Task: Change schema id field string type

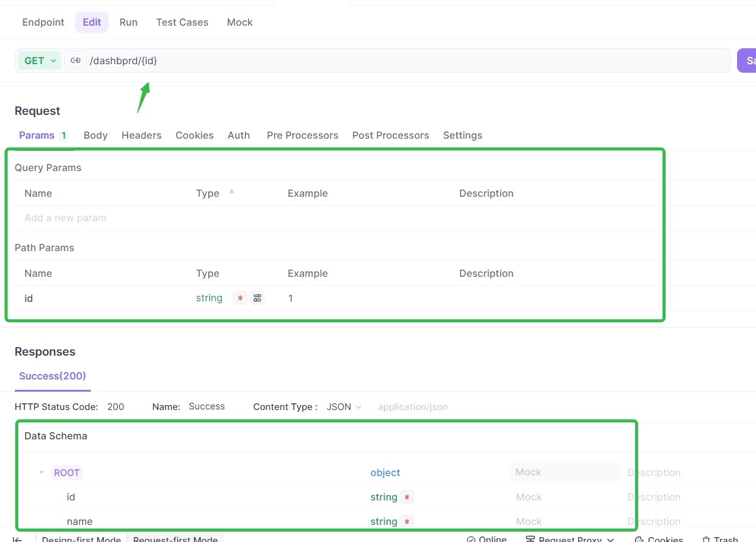Action: click(x=383, y=497)
